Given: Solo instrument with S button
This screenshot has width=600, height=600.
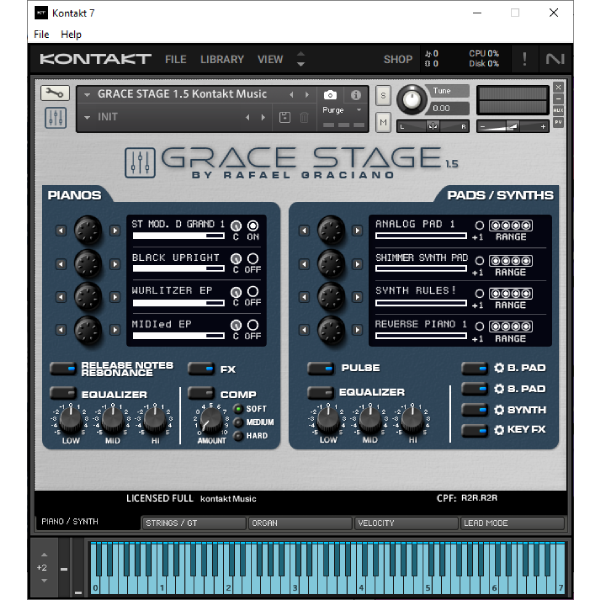Looking at the screenshot, I should (383, 96).
